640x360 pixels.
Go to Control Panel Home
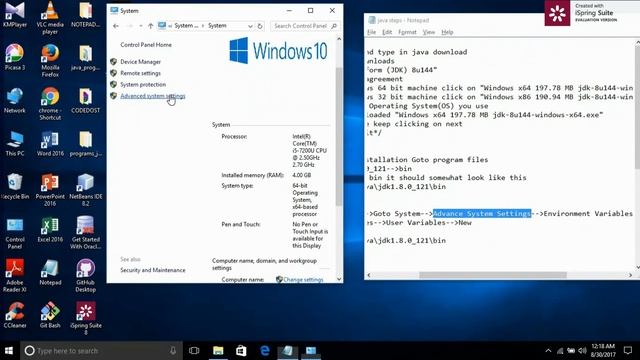(x=146, y=45)
